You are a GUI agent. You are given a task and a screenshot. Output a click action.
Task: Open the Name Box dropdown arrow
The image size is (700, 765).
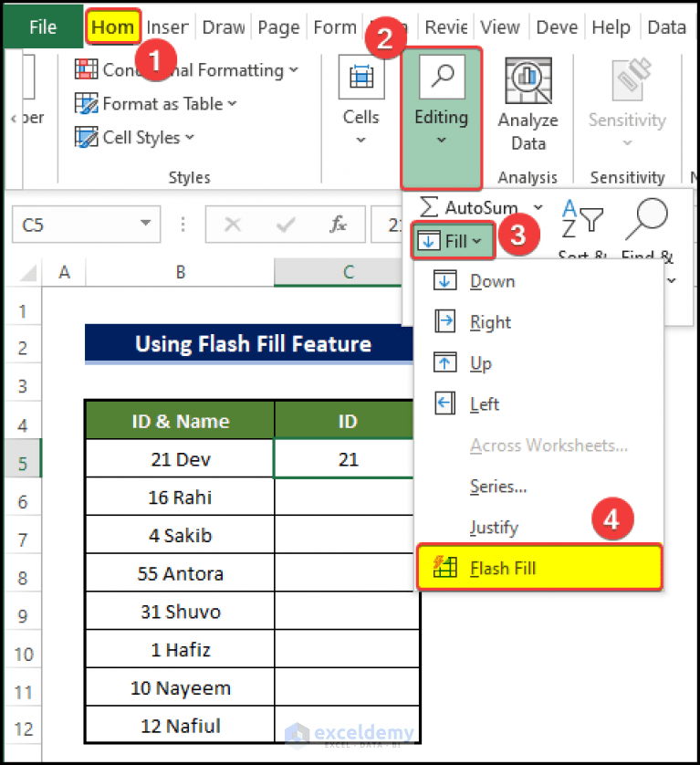coord(145,223)
